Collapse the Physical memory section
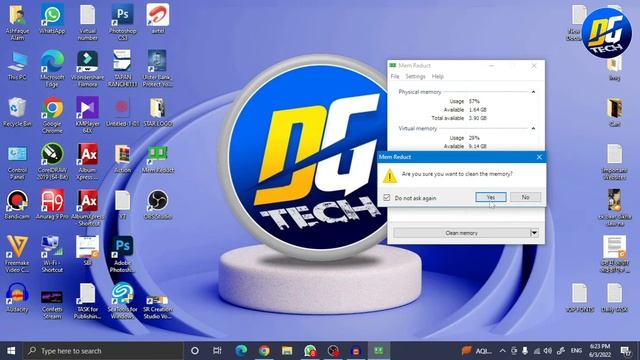This screenshot has height=360, width=640. (x=533, y=92)
